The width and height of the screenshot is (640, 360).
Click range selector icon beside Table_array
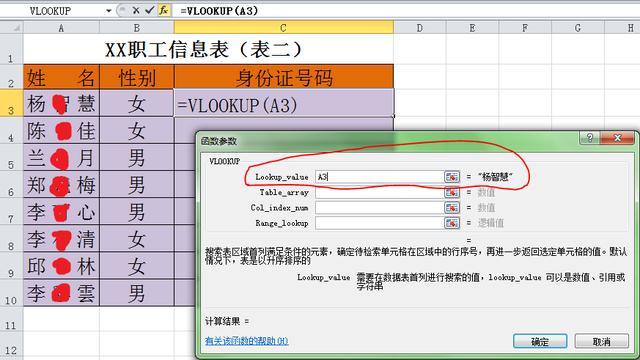pos(452,192)
